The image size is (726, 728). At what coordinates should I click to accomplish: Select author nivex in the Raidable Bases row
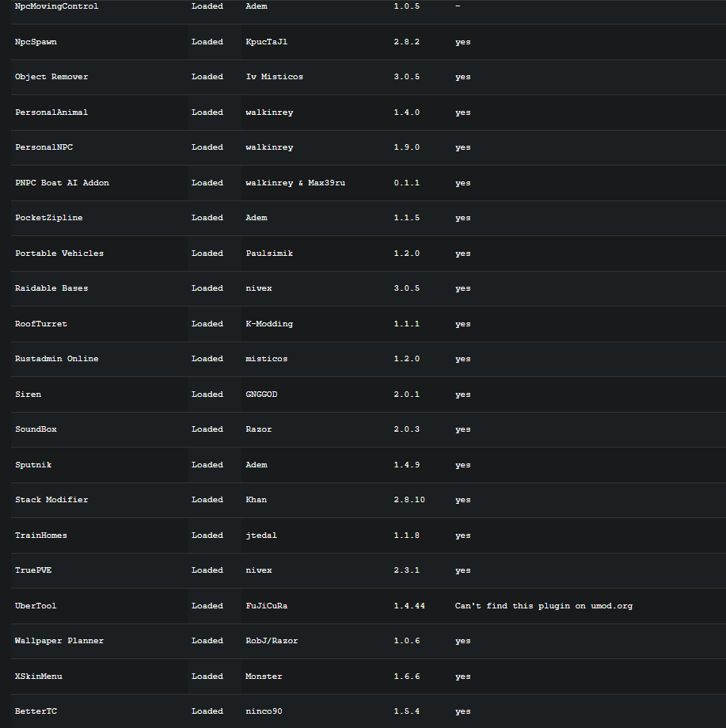pos(259,288)
